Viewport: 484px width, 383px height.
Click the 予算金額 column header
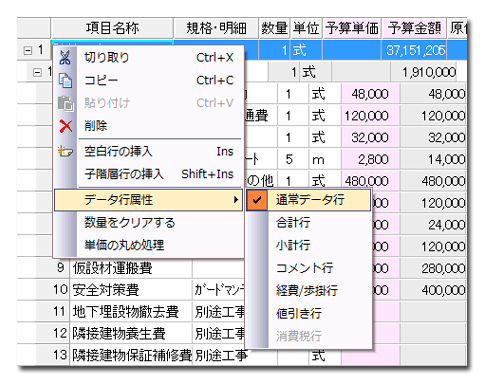click(x=414, y=28)
